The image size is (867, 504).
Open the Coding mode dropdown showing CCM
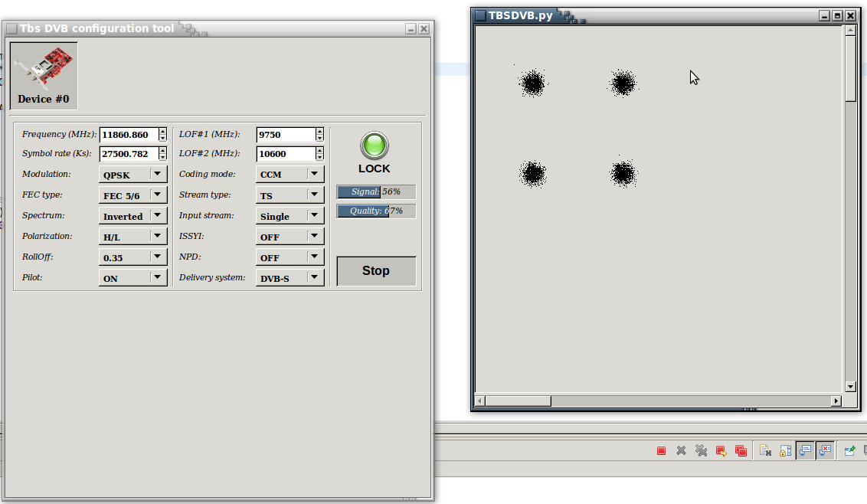(x=290, y=175)
